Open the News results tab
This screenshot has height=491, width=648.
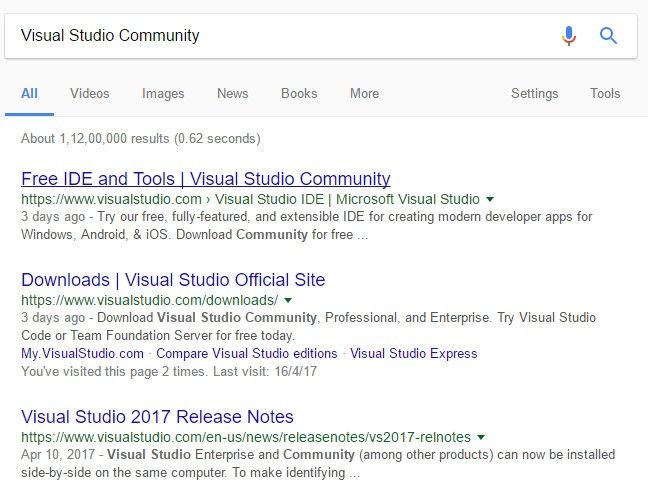233,93
